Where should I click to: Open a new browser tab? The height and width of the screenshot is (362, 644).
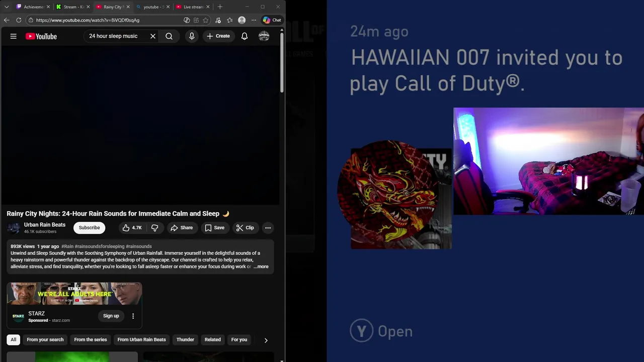point(220,7)
